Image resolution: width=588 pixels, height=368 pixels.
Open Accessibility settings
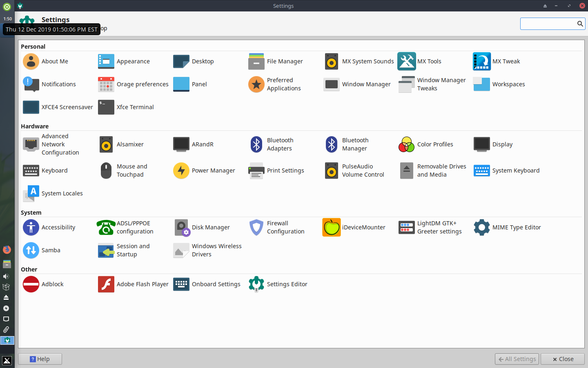coord(49,227)
